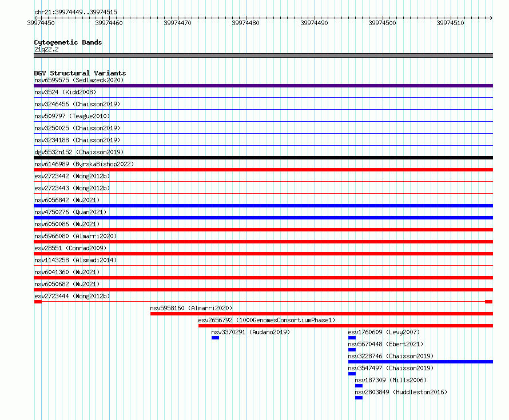
Task: Click the DGV Structural Variants track heading
Action: pyautogui.click(x=80, y=73)
